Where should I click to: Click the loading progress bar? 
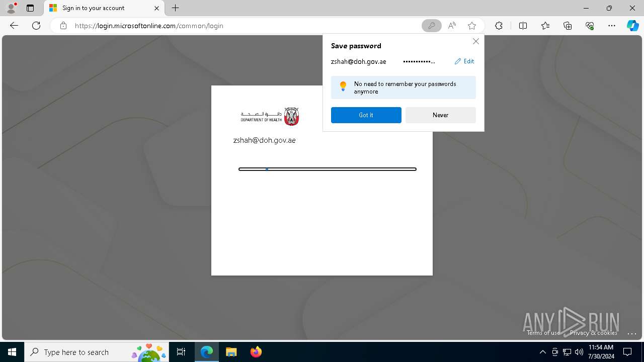328,169
